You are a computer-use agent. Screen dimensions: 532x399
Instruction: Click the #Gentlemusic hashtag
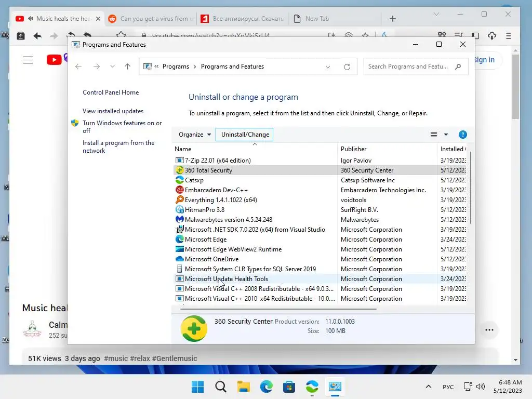175,358
